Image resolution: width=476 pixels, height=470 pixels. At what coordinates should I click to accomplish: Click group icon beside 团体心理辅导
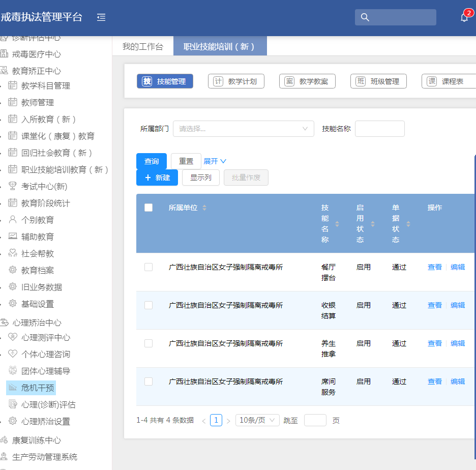[12, 370]
